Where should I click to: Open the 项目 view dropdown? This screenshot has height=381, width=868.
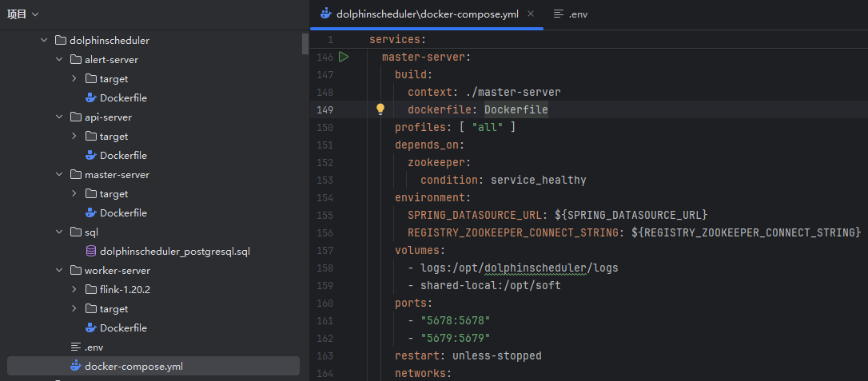pos(22,14)
